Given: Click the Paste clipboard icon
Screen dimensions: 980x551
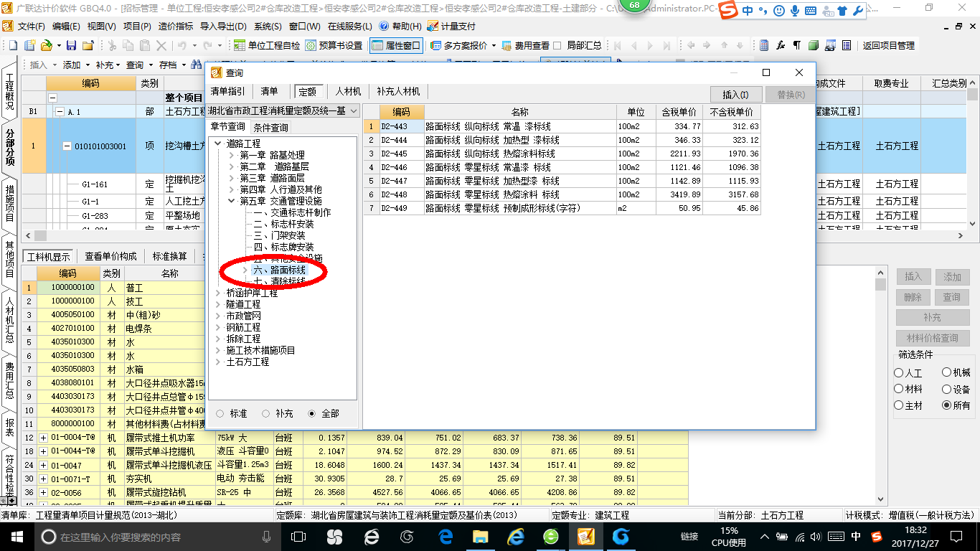Looking at the screenshot, I should [x=144, y=45].
